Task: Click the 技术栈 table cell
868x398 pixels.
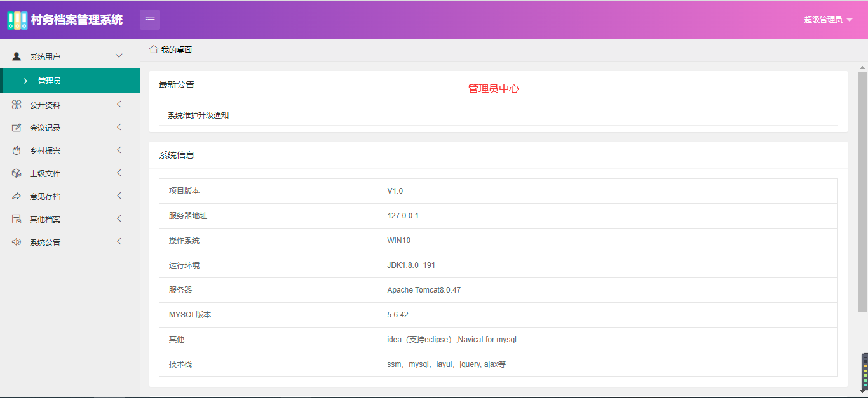Action: 268,364
